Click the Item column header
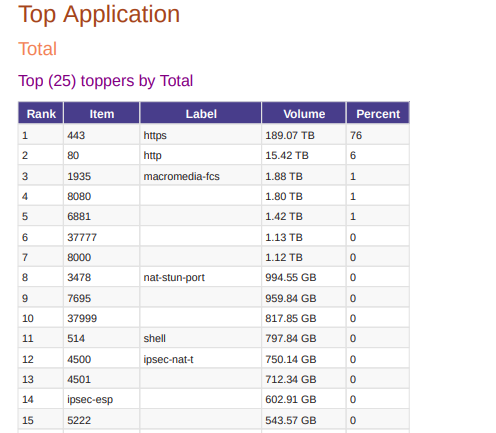 (x=102, y=114)
